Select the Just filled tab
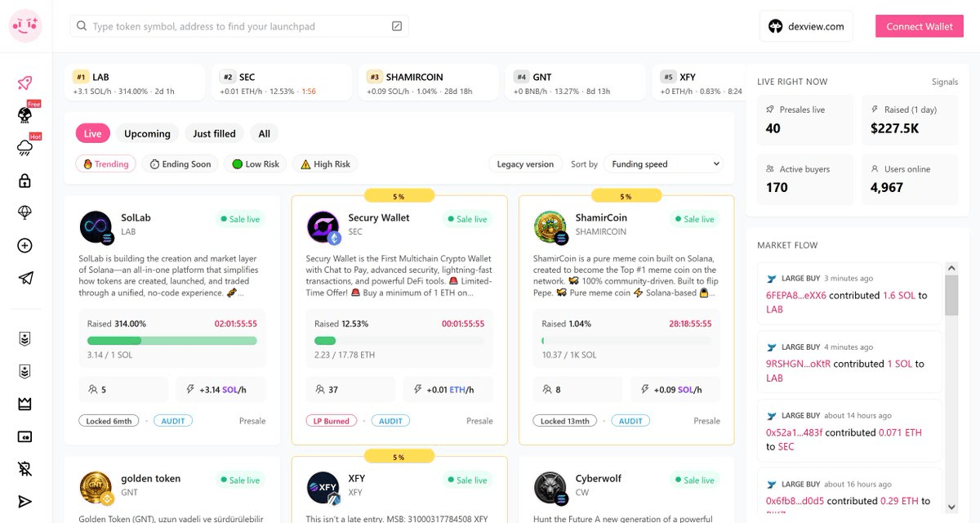 pos(214,134)
